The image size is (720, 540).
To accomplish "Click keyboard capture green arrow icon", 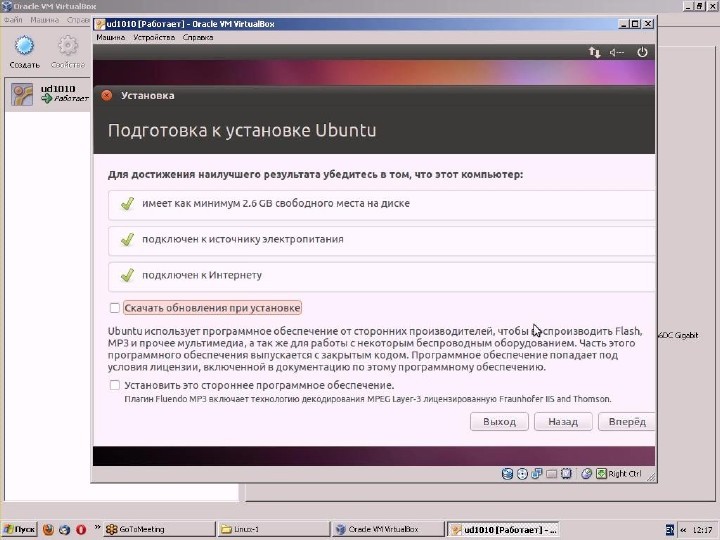I will pos(601,473).
